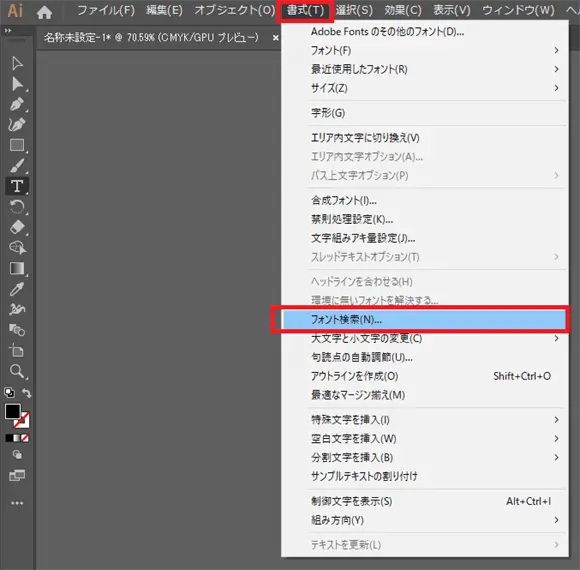Select the Symbol Sprayer tool
This screenshot has height=570, width=580.
point(17,309)
